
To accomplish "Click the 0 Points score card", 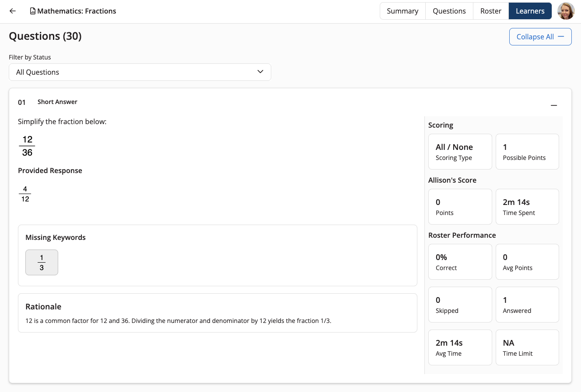I will pyautogui.click(x=460, y=207).
